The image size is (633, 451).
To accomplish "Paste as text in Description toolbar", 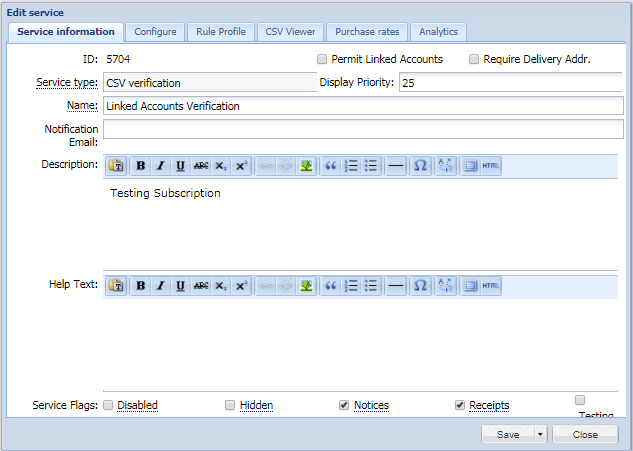I will coord(116,167).
